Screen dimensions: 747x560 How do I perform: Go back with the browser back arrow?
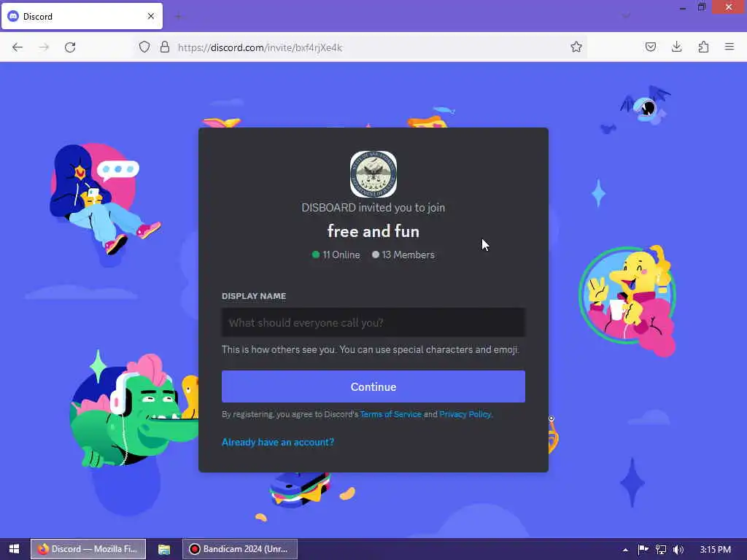(18, 47)
